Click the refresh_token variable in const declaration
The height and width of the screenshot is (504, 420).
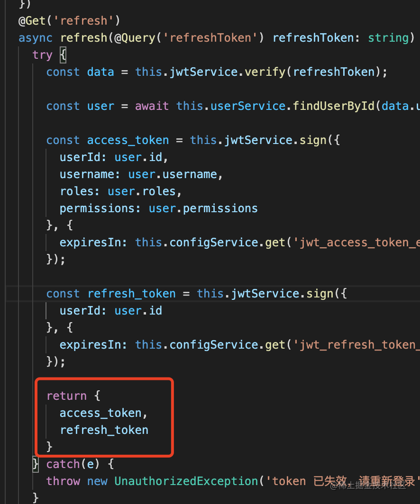(131, 294)
